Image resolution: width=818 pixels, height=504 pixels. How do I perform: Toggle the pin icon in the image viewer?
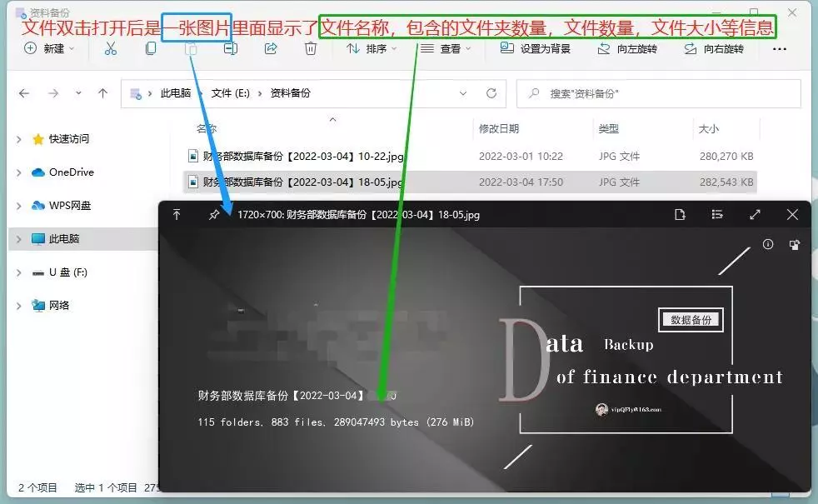click(214, 214)
